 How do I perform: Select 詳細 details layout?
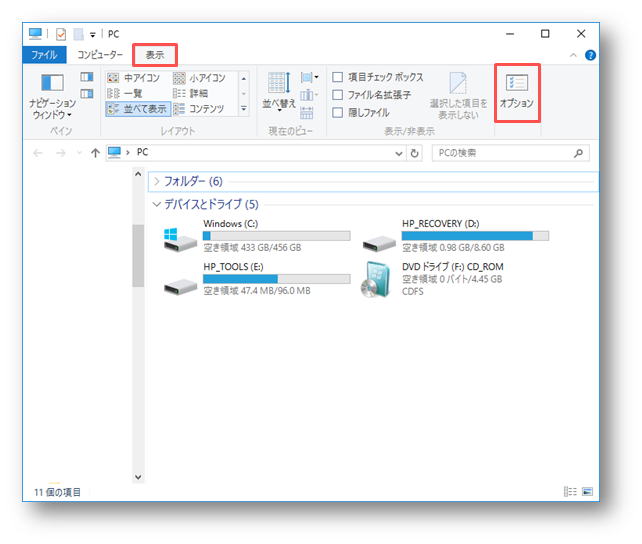click(191, 93)
